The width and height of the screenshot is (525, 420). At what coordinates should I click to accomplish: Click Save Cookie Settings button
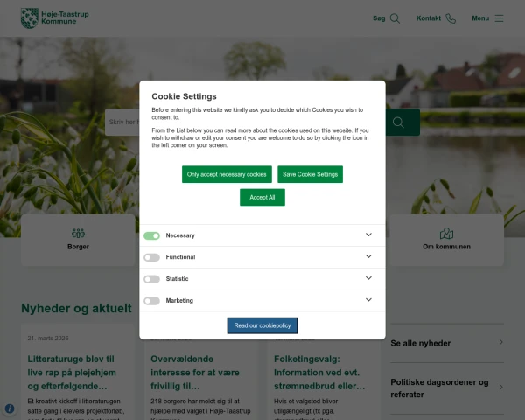(310, 174)
